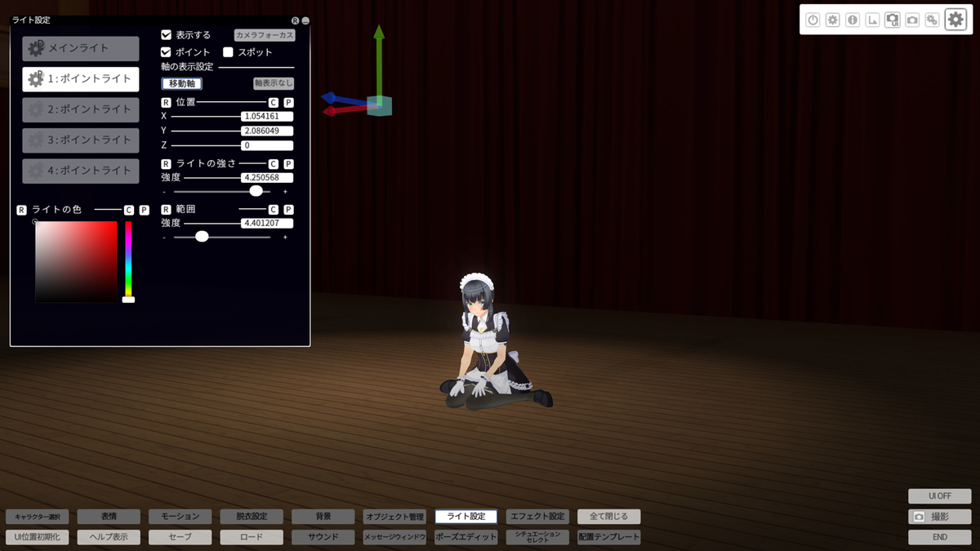
Task: Click the info icon in top toolbar
Action: (x=853, y=20)
